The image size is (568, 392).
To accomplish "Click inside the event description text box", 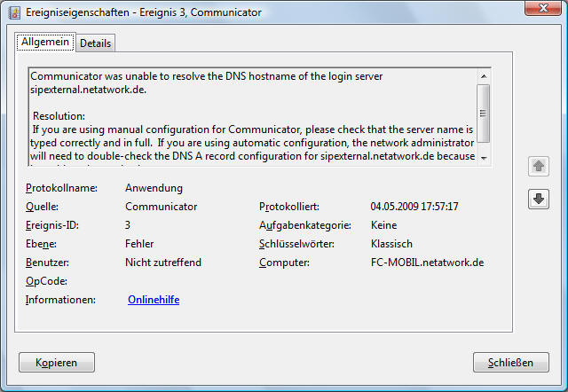I will 253,117.
